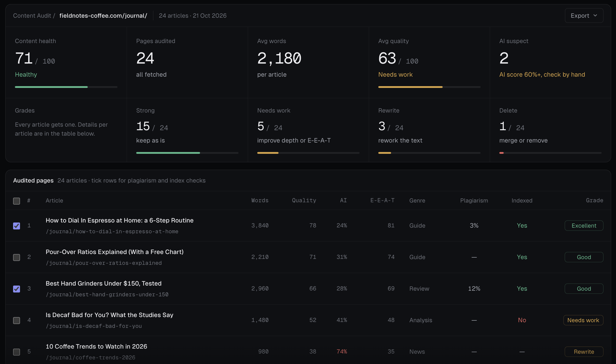This screenshot has height=364, width=616.
Task: Sort table by Quality column header
Action: click(x=304, y=200)
